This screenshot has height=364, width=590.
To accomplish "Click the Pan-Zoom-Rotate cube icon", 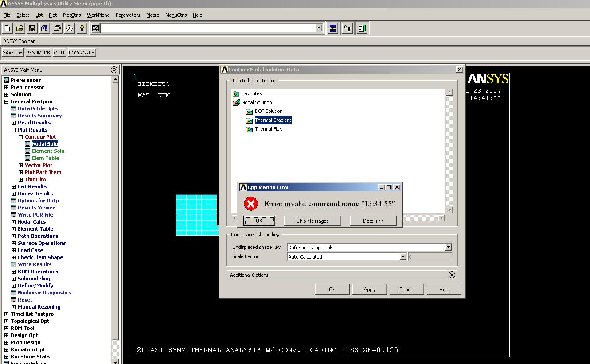I will point(45,28).
